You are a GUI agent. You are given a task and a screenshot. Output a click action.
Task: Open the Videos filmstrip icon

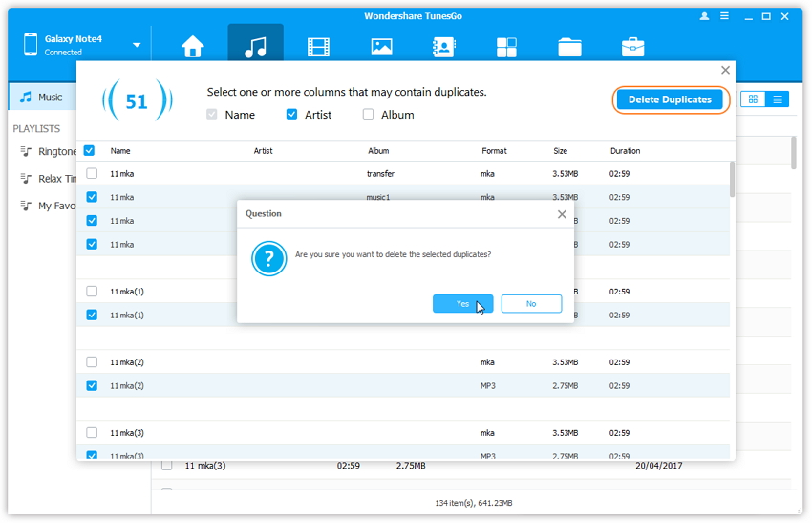point(318,46)
